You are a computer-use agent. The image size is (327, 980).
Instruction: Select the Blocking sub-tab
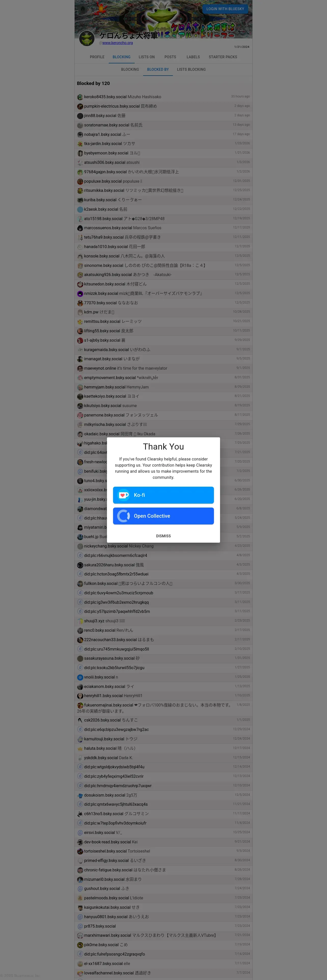(x=130, y=70)
